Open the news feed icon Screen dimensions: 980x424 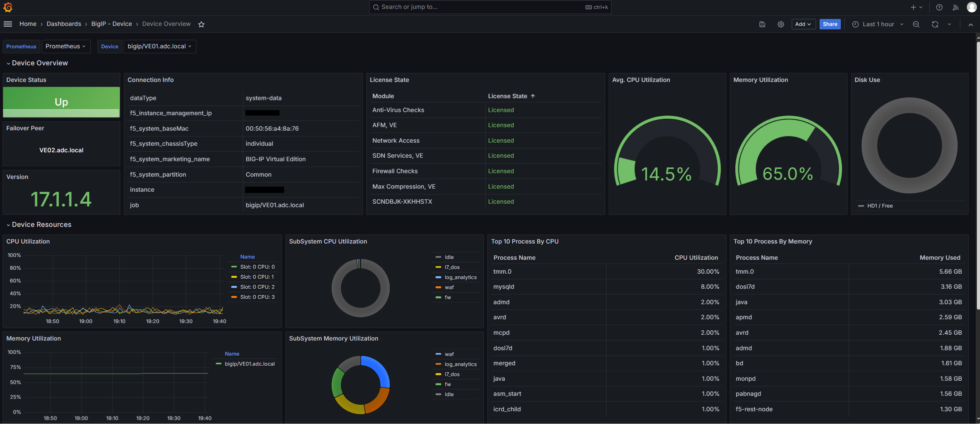(x=955, y=7)
